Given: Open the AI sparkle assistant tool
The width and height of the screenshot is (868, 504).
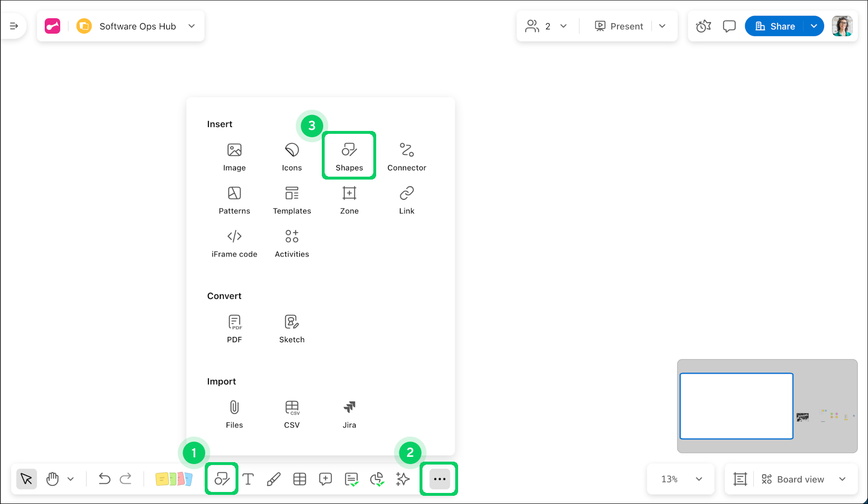Looking at the screenshot, I should (403, 479).
